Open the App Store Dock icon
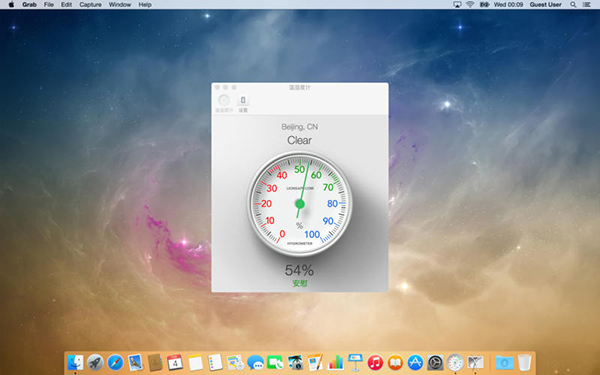Image resolution: width=600 pixels, height=375 pixels. pos(415,362)
